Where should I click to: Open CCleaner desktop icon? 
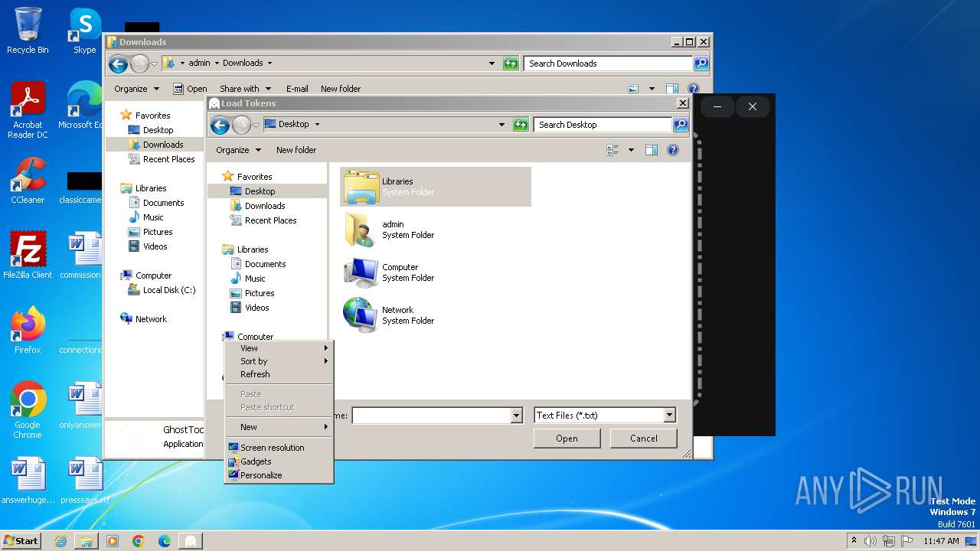[28, 181]
